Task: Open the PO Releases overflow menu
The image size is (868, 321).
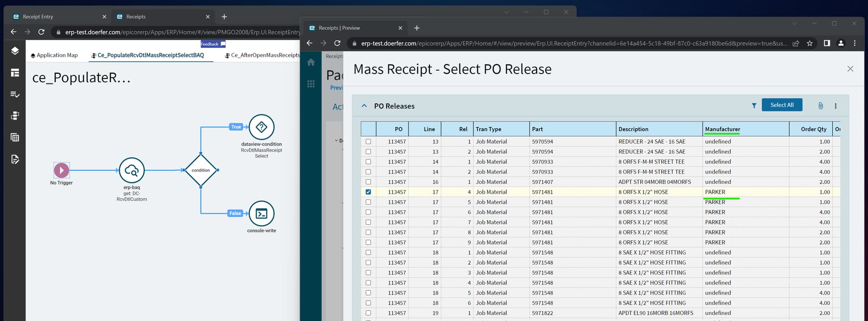Action: [835, 106]
